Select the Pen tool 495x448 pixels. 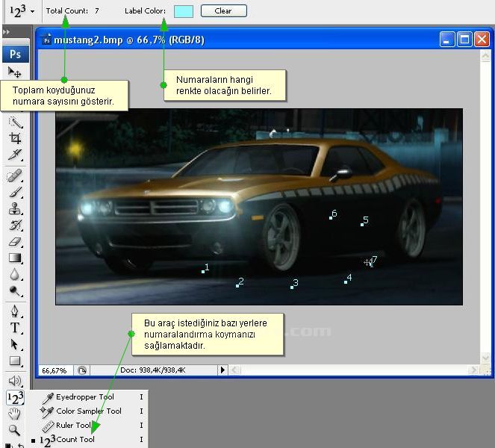coord(15,311)
